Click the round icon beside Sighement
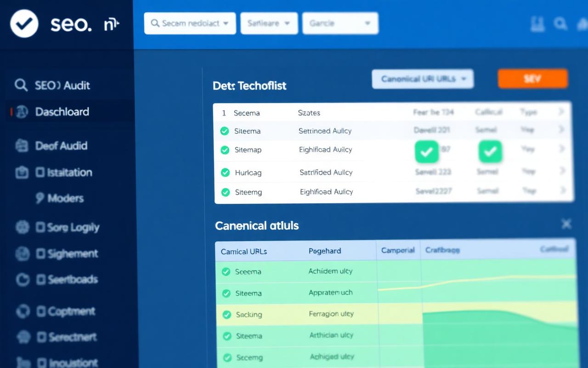Screen dimensions: 588x368 click(22, 253)
